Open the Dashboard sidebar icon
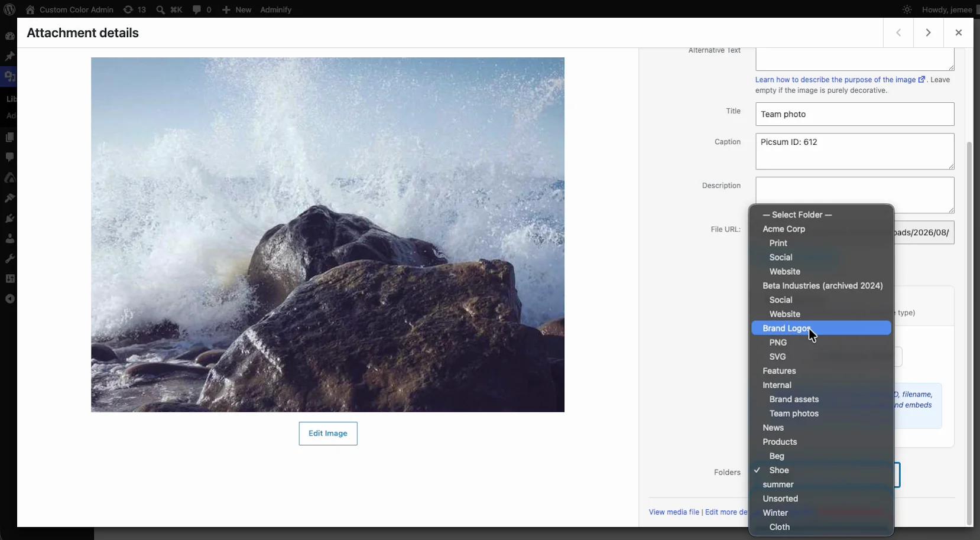Image resolution: width=980 pixels, height=540 pixels. point(9,36)
